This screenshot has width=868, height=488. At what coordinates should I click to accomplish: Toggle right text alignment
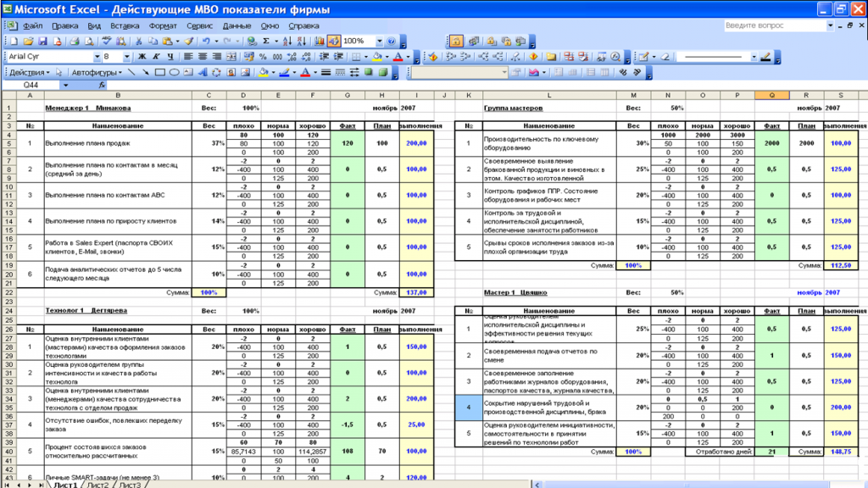coord(217,57)
